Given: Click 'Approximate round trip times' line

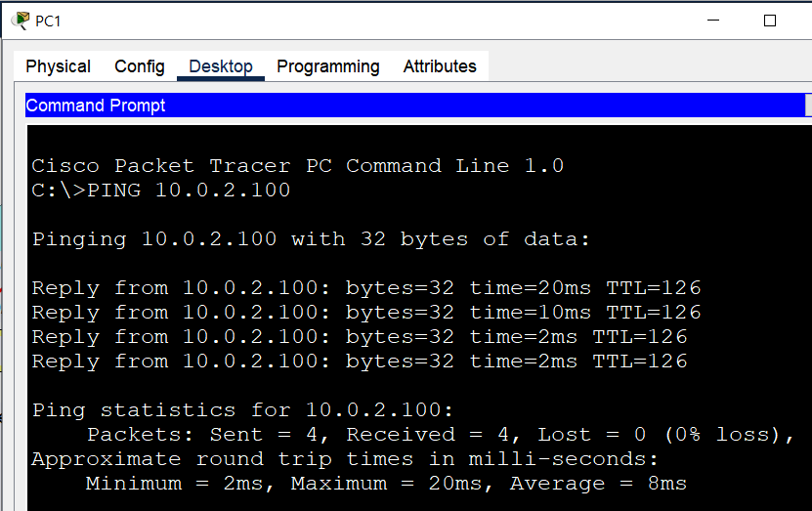Looking at the screenshot, I should pos(344,459).
